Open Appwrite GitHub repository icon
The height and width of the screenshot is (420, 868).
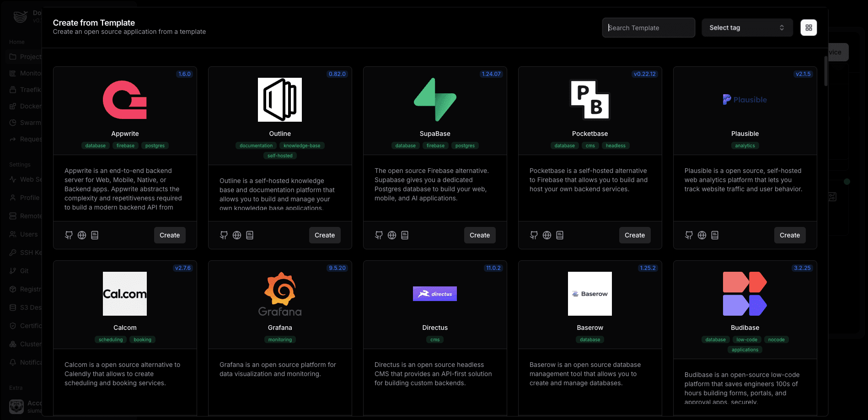[69, 235]
